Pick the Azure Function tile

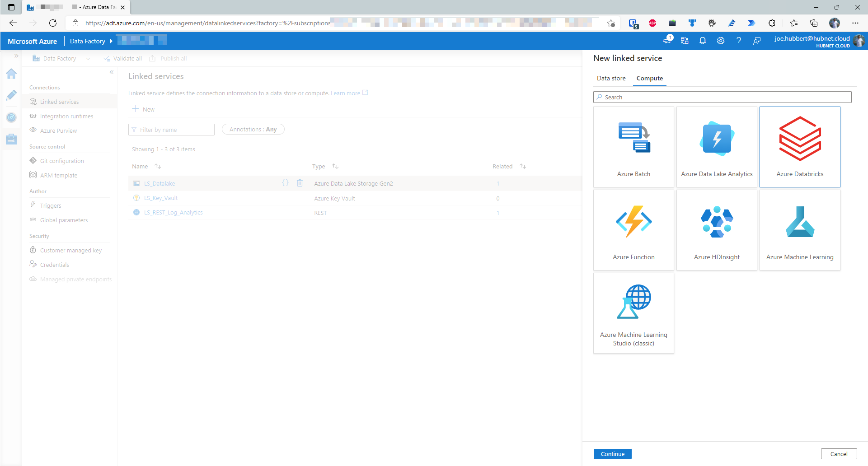coord(633,230)
